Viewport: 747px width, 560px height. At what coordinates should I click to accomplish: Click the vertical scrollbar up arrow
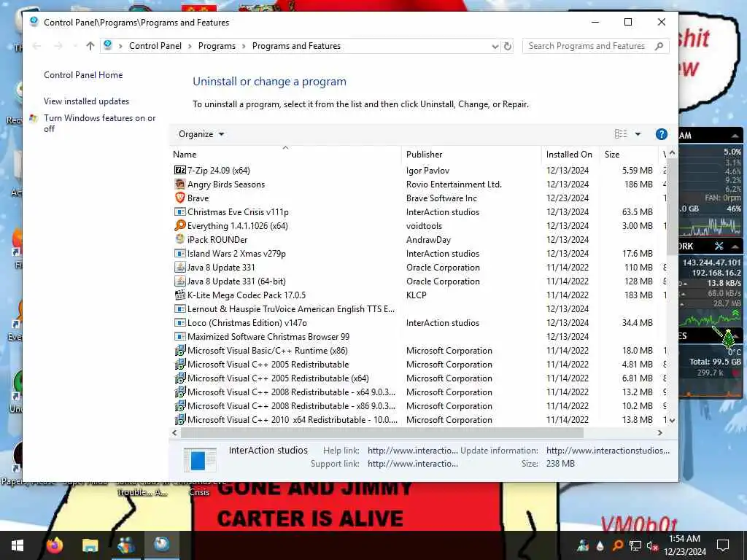(x=672, y=153)
